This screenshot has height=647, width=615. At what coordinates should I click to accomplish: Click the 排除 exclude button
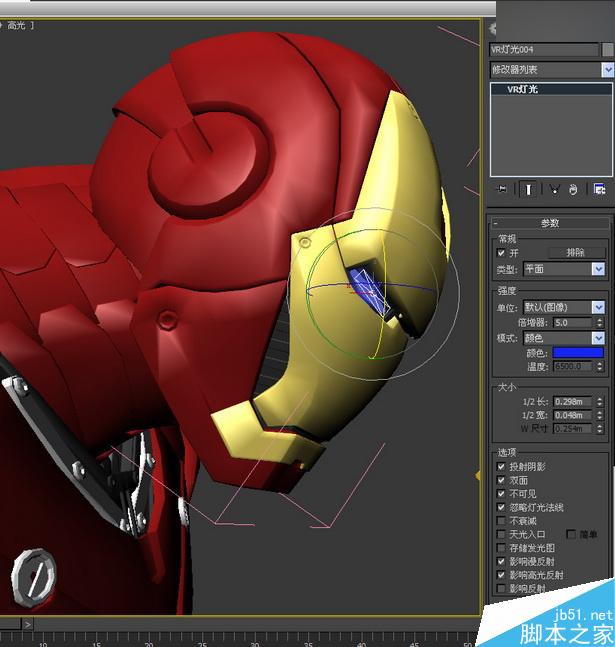[x=576, y=253]
